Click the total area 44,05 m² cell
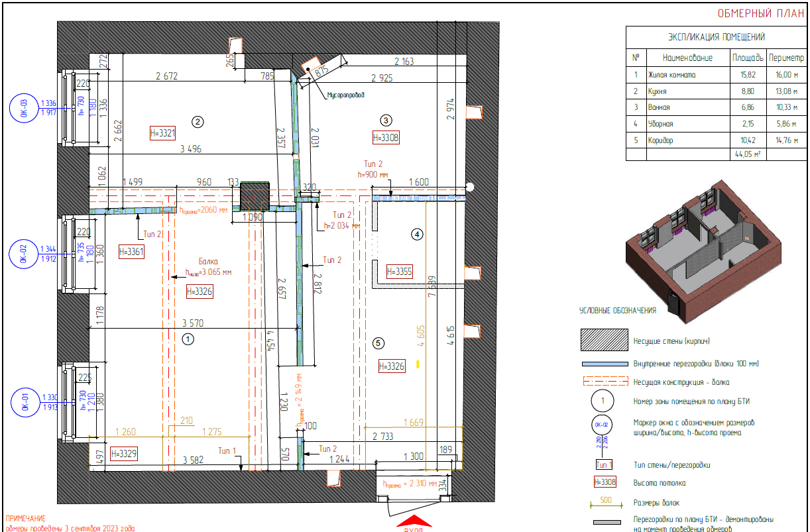810x532 pixels. [747, 154]
